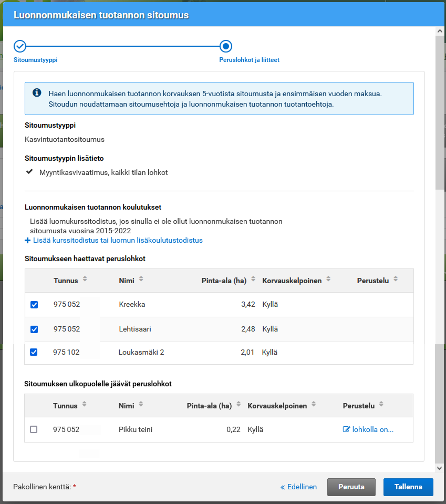Go back using the Edellinen link
Screen dimensions: 446x504
click(299, 487)
